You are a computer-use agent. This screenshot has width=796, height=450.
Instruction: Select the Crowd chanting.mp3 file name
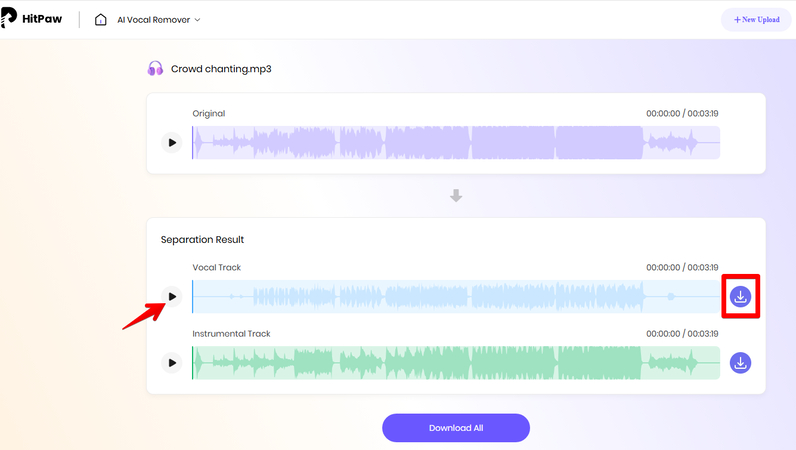pos(221,69)
